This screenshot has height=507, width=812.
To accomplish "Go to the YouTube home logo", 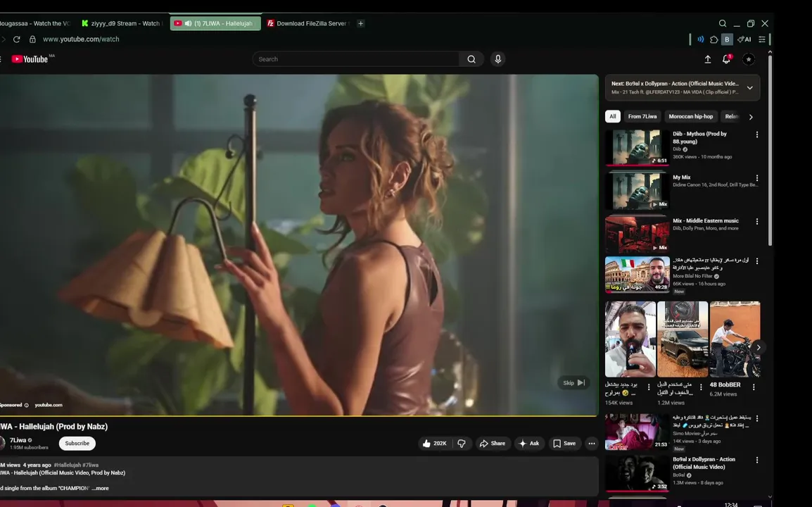I will coord(30,59).
